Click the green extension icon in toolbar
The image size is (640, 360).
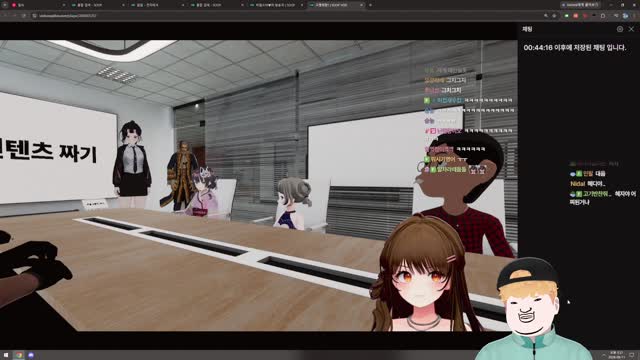tap(567, 16)
